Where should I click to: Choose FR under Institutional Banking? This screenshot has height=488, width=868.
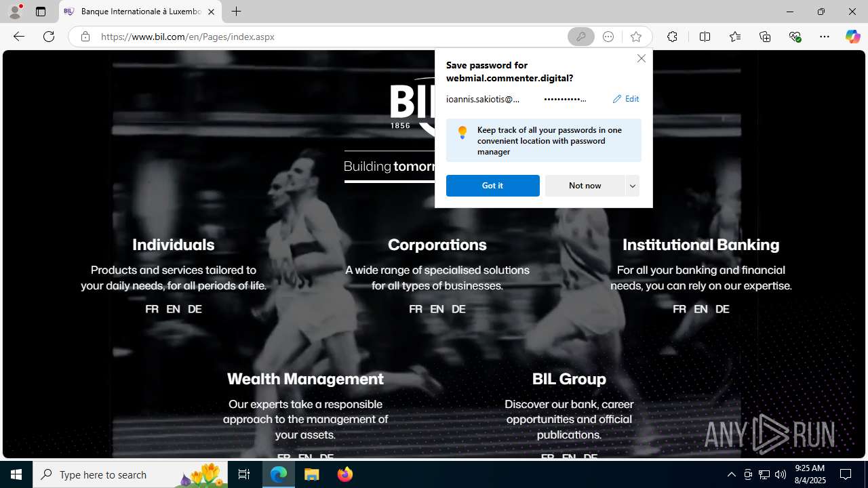679,309
